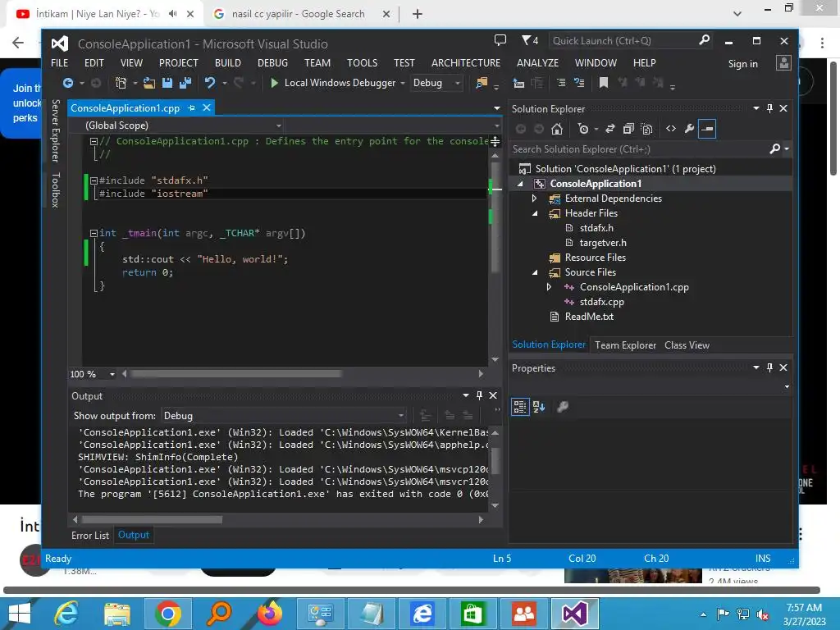
Task: Start debugging with the green play icon
Action: point(274,83)
